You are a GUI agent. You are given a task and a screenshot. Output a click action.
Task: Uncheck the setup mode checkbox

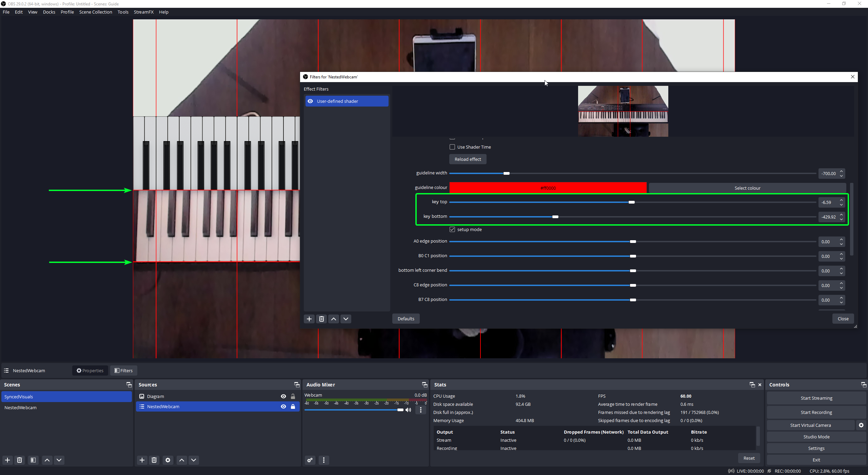pyautogui.click(x=452, y=229)
